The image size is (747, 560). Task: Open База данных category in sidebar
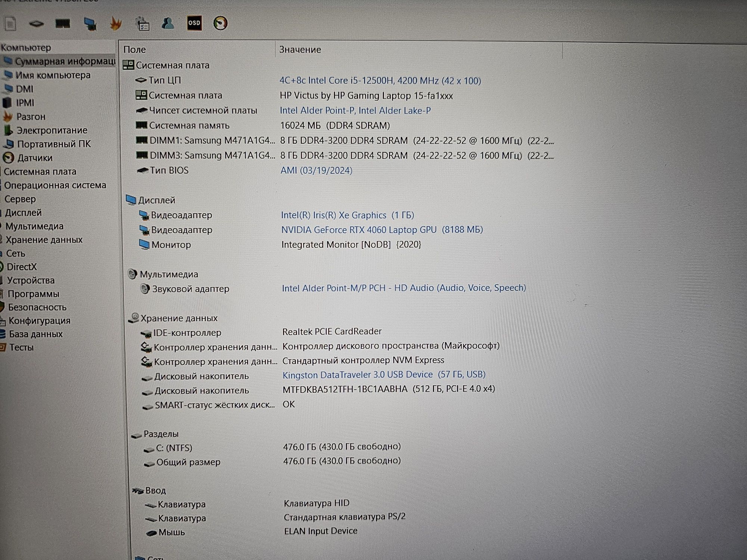pyautogui.click(x=35, y=334)
